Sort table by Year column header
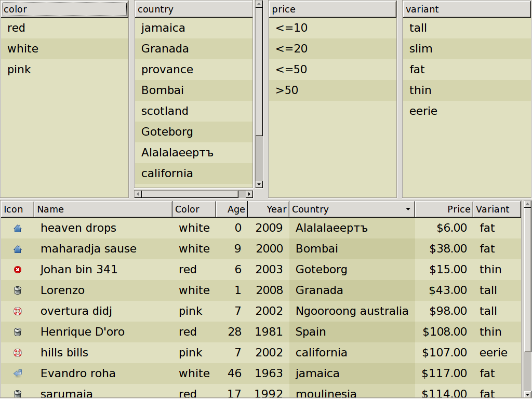This screenshot has width=532, height=399. [x=269, y=209]
